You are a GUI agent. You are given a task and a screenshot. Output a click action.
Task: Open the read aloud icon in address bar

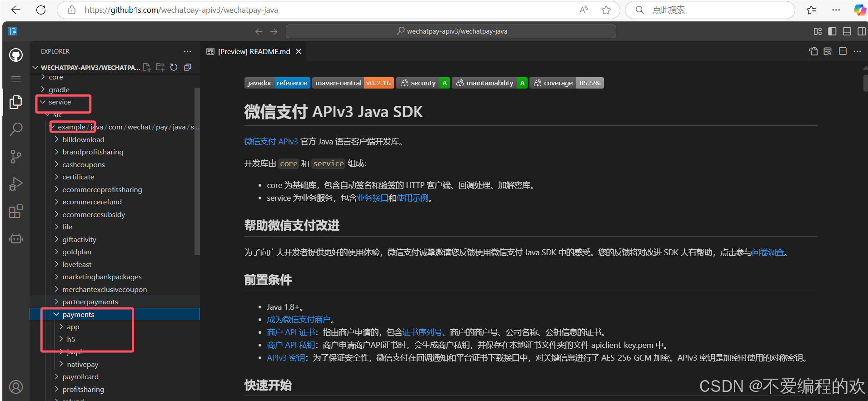tap(584, 10)
